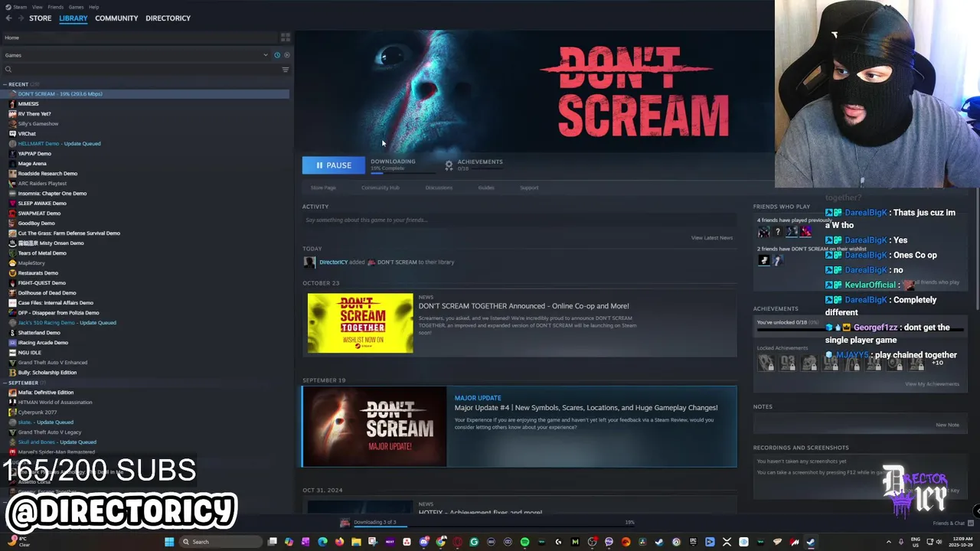Click first friend avatar under Friends Who Play
980x551 pixels.
tap(763, 232)
